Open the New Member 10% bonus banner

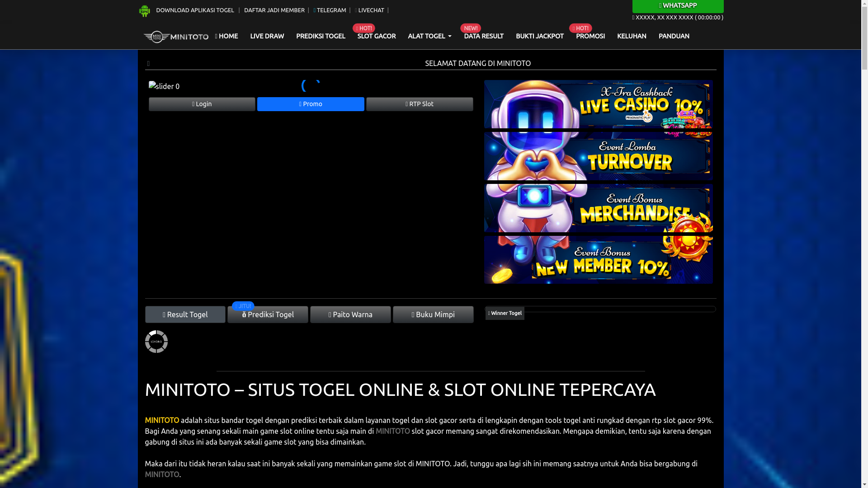599,260
